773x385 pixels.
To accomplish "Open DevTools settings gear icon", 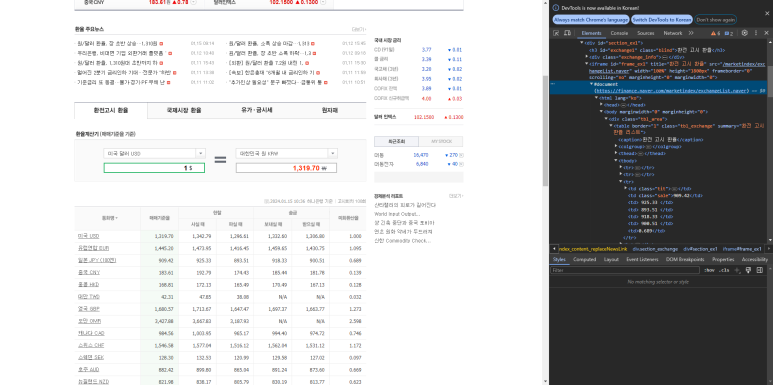I will point(745,33).
